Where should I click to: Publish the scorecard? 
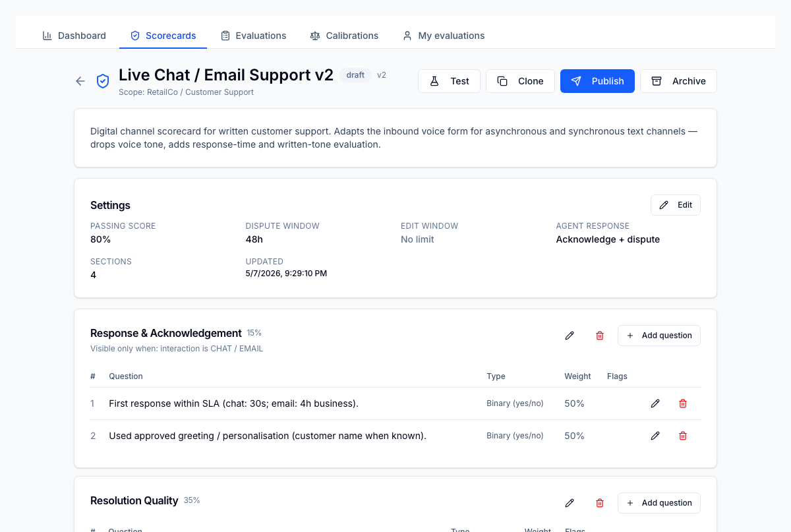pyautogui.click(x=597, y=81)
